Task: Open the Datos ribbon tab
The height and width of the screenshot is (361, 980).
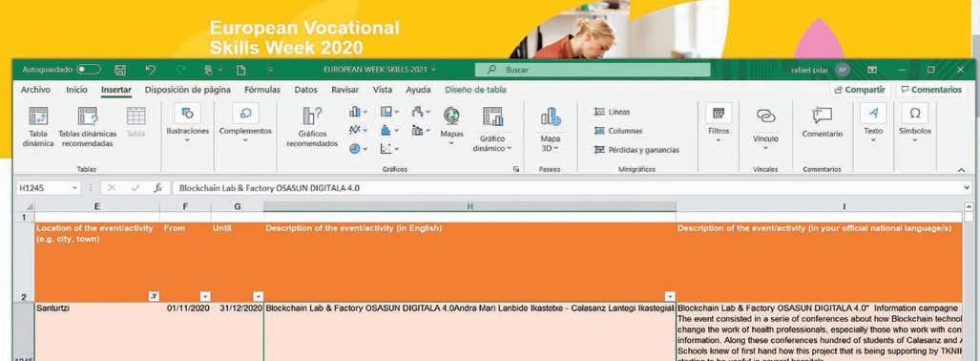Action: (305, 90)
